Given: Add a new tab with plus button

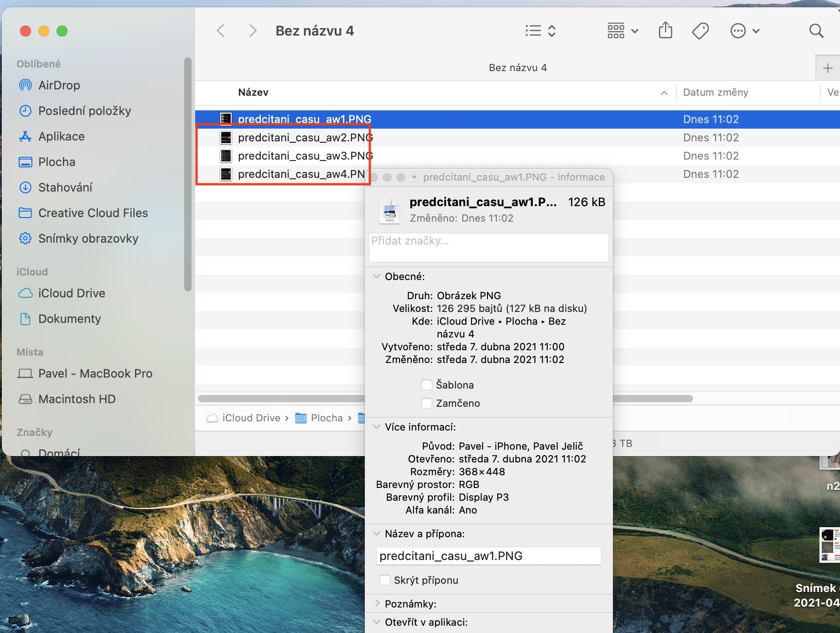Looking at the screenshot, I should (x=828, y=68).
